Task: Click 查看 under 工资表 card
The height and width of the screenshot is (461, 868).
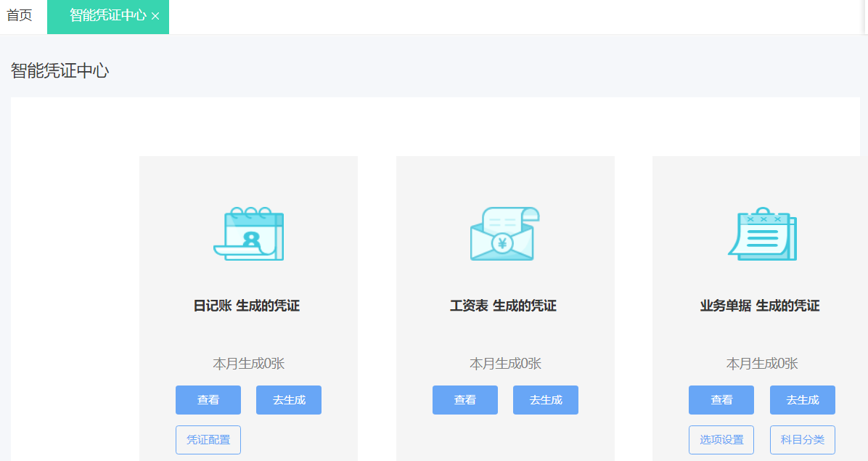Action: coord(464,399)
